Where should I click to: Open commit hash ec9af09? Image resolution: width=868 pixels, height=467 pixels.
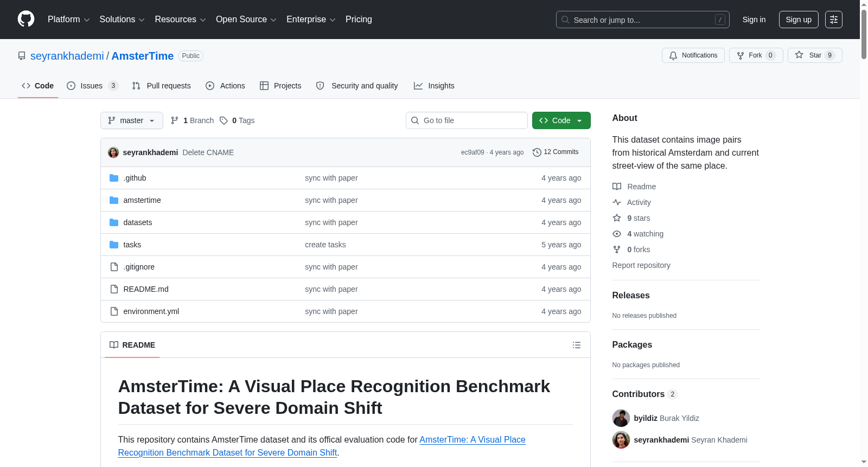click(x=473, y=152)
